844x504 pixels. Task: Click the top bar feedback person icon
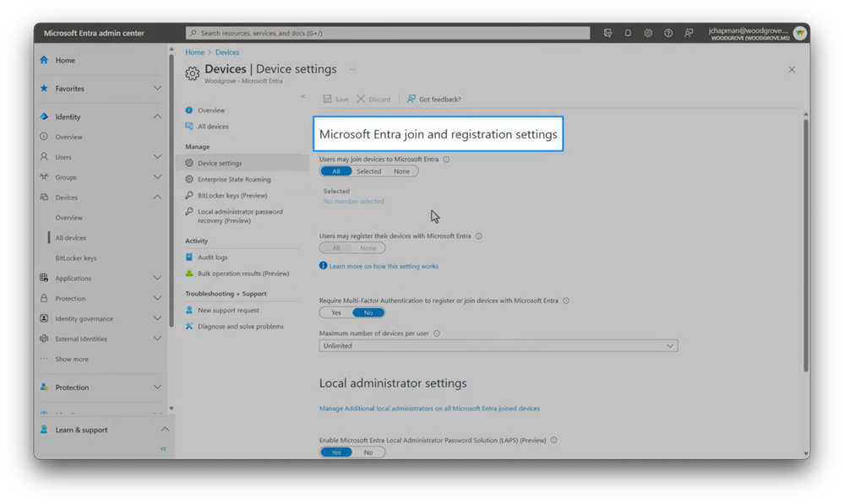tap(689, 33)
